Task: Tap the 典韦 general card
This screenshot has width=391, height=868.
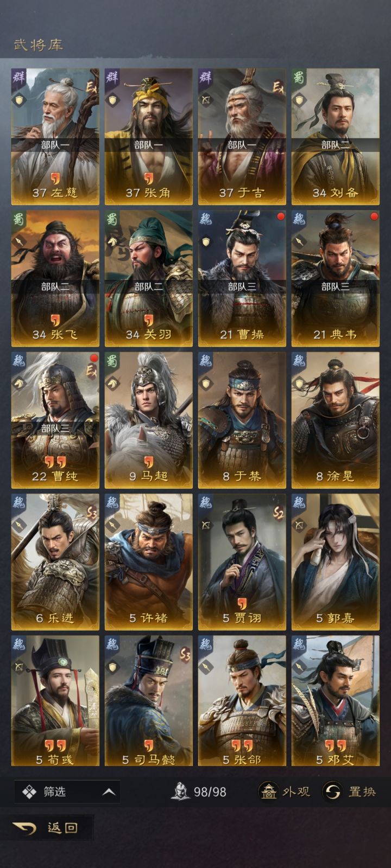Action: [x=335, y=278]
